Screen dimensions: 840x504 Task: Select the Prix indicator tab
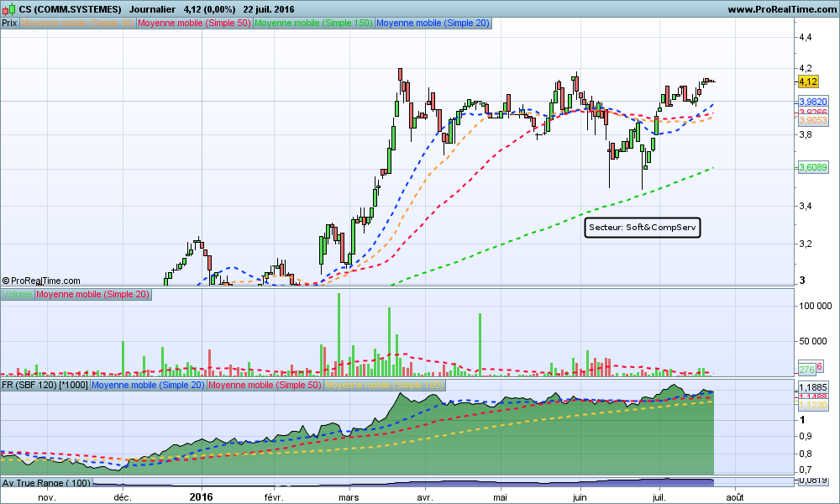click(9, 23)
